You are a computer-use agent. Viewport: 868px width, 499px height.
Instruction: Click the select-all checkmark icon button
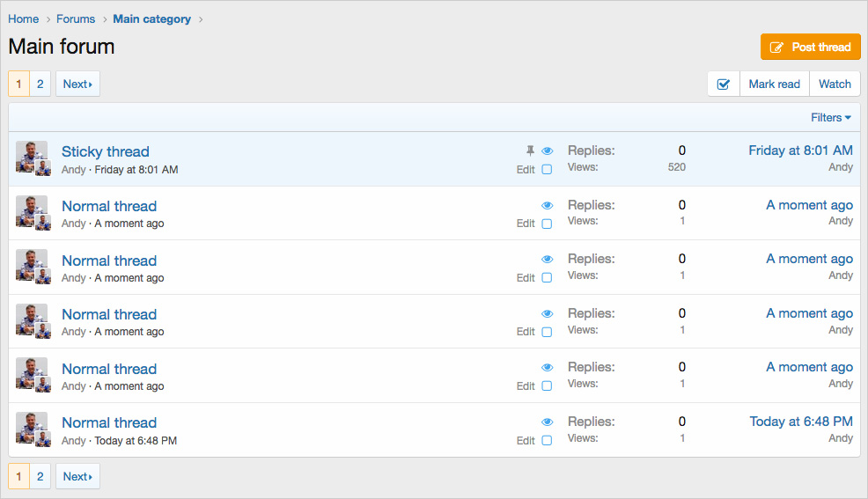[724, 84]
